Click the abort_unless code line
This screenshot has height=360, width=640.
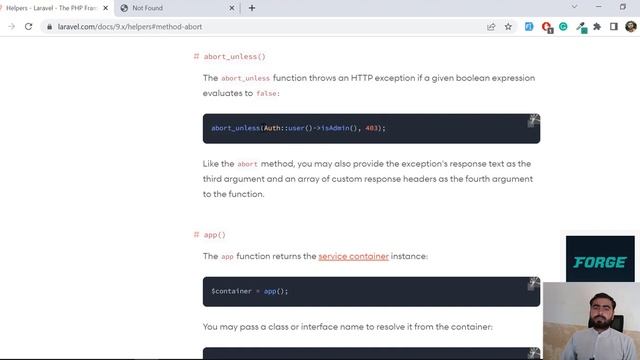pos(298,128)
